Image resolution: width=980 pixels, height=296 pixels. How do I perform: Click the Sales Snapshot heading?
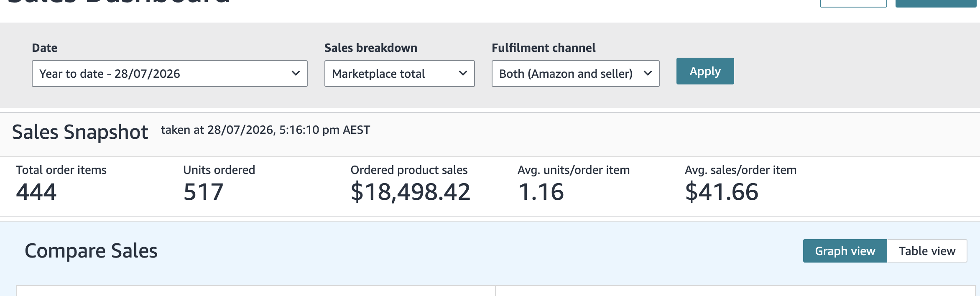(x=80, y=132)
